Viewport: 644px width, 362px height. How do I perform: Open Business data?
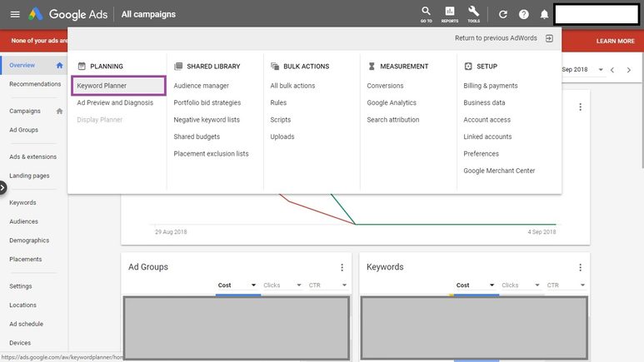[484, 102]
